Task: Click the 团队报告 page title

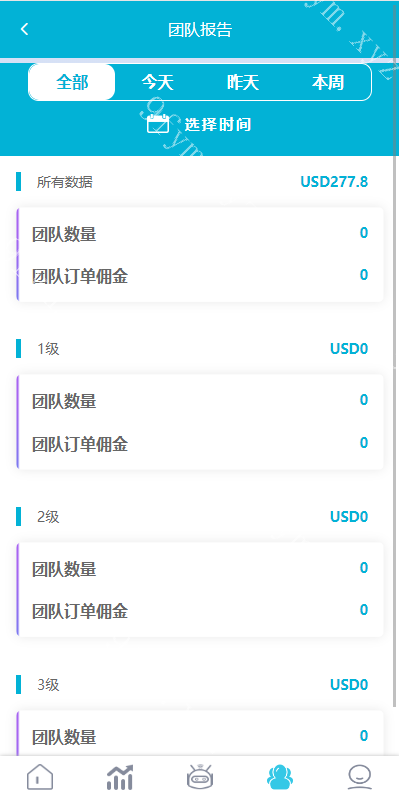Action: pyautogui.click(x=200, y=29)
